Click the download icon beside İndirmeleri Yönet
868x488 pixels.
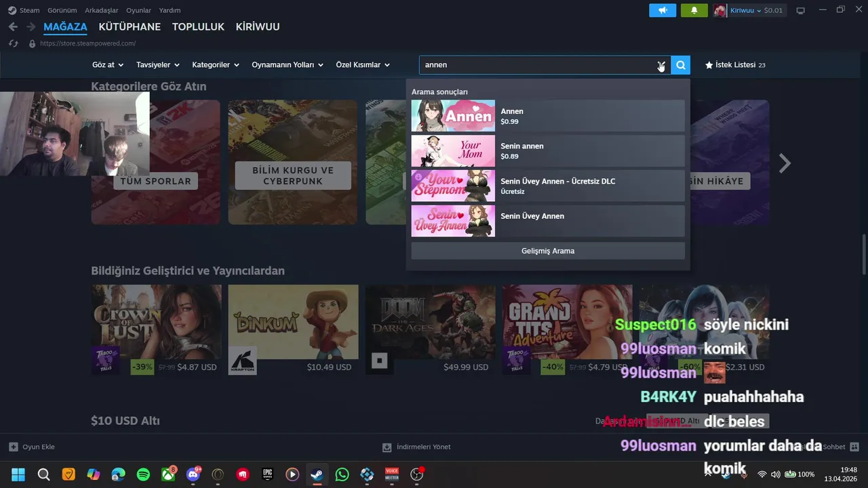(x=387, y=447)
